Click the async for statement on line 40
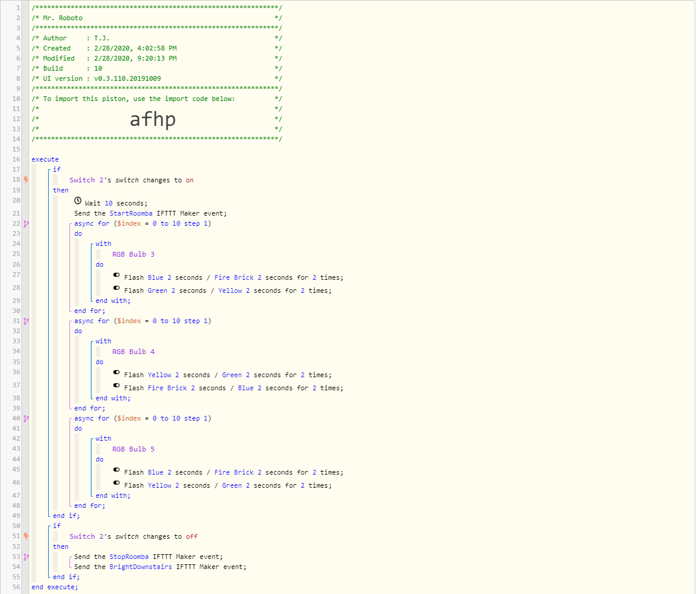700x594 pixels. [143, 419]
